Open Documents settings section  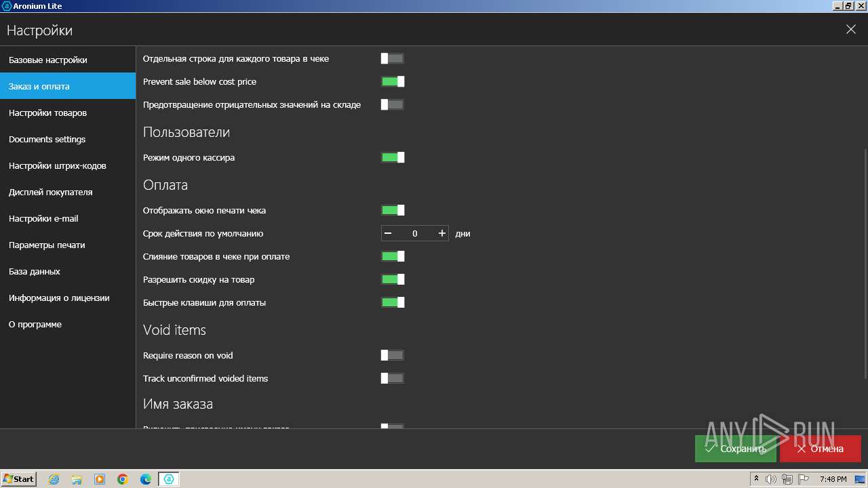tap(68, 139)
